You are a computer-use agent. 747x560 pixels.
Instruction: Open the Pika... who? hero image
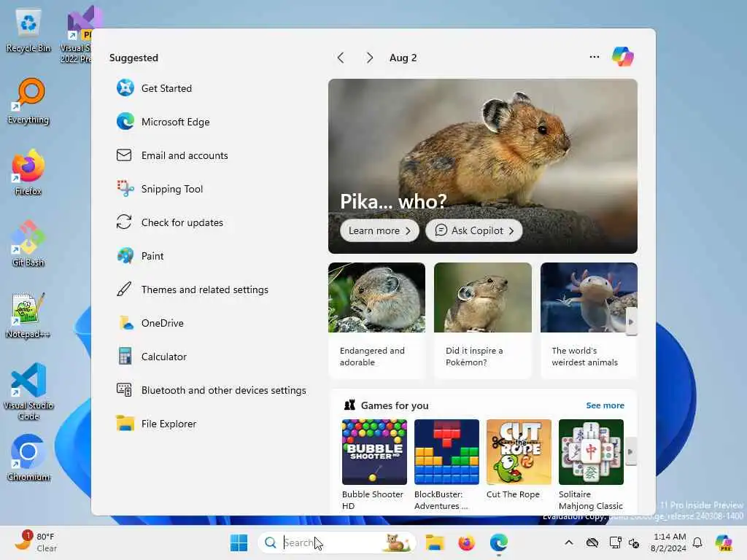[483, 166]
